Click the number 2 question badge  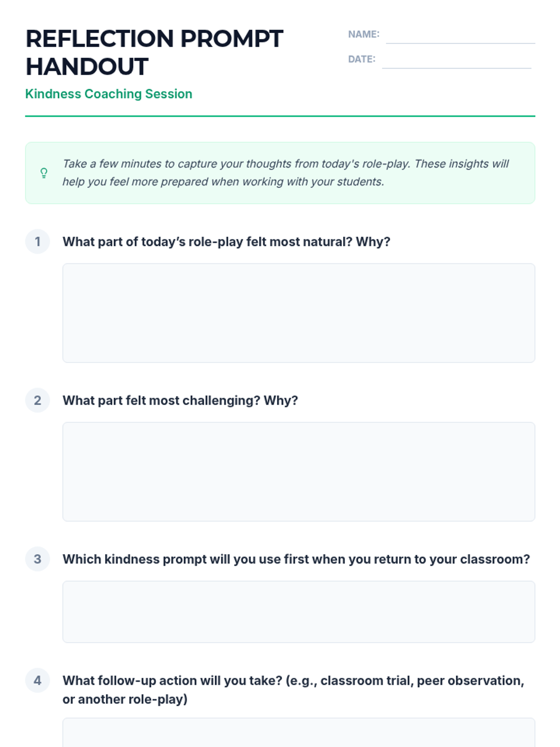pyautogui.click(x=37, y=400)
